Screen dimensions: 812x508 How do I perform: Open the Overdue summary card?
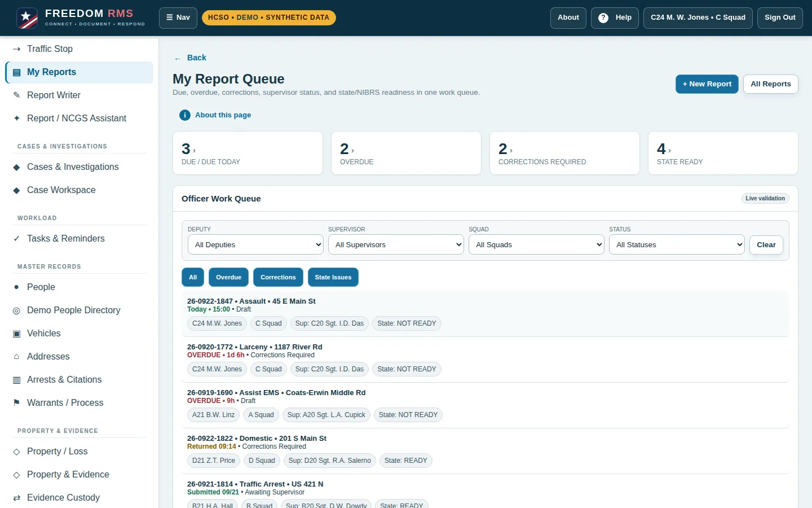click(x=406, y=153)
